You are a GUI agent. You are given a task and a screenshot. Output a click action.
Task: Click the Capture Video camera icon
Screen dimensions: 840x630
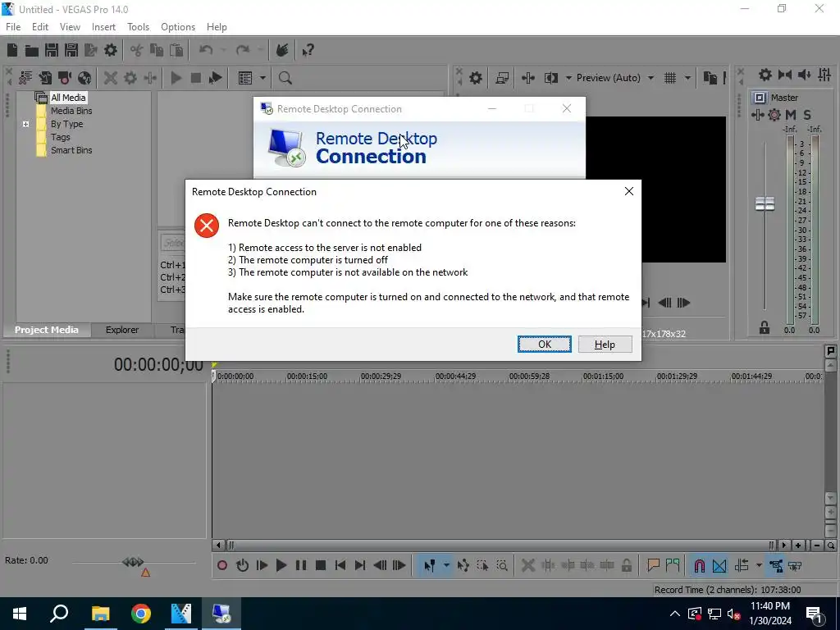click(x=65, y=78)
